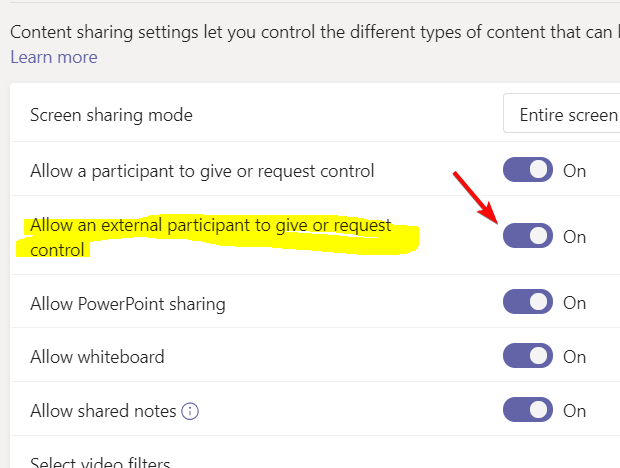Open the Screen sharing mode dropdown
Viewport: 620px width, 468px height.
[x=562, y=115]
